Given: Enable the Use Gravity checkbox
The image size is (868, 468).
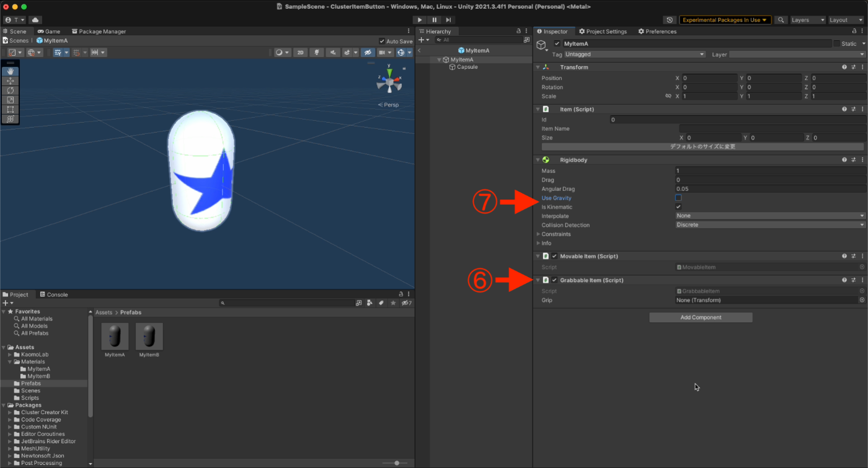Looking at the screenshot, I should click(678, 198).
